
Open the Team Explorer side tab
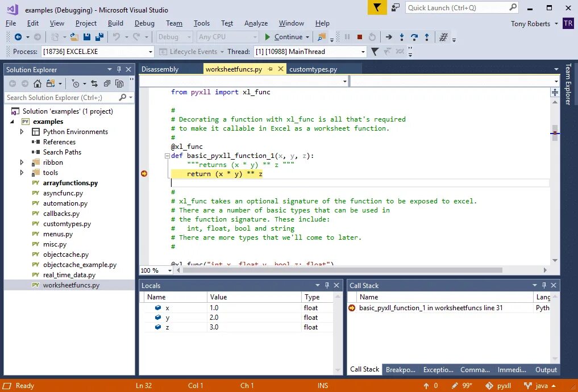pos(568,84)
